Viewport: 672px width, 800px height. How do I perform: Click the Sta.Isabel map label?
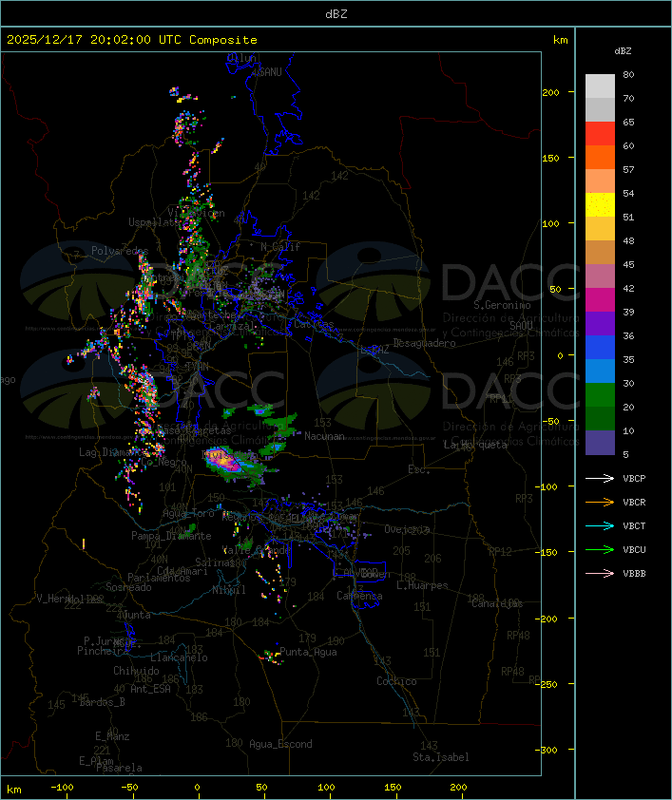[x=440, y=757]
